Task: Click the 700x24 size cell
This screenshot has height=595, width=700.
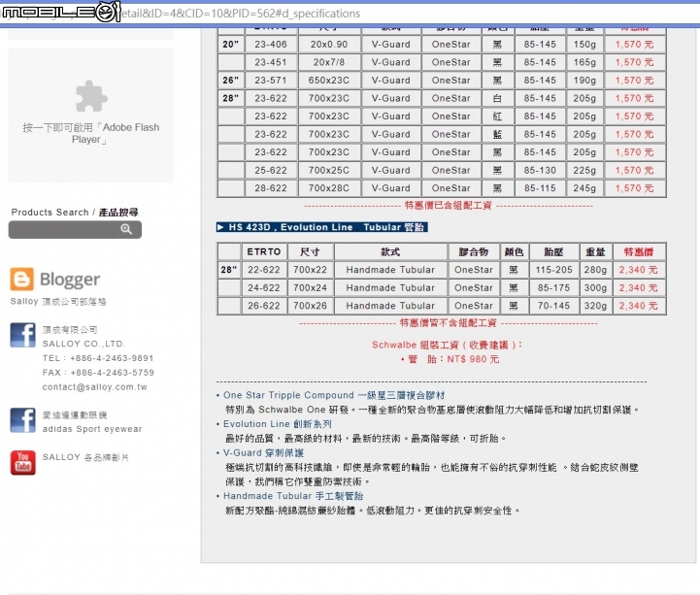Action: coord(311,288)
